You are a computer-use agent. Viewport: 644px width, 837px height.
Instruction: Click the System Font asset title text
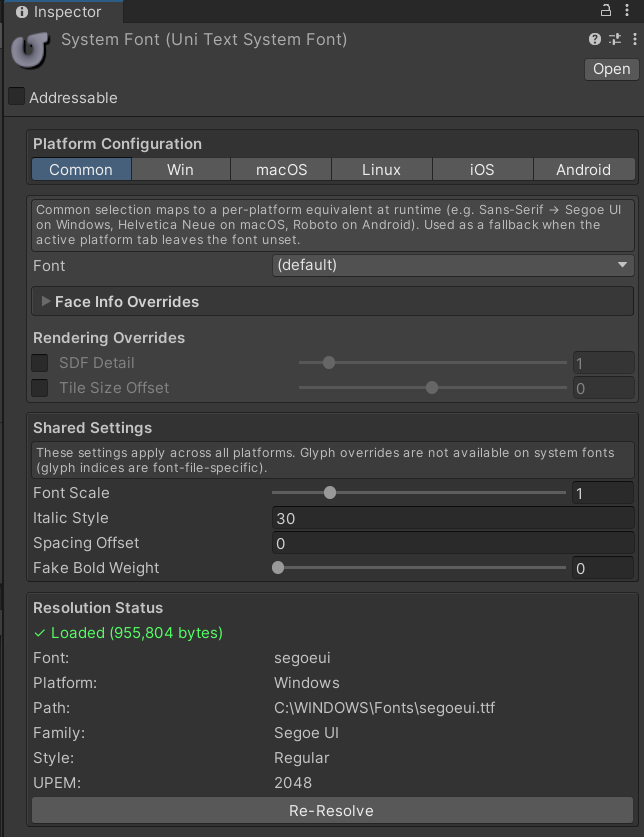pyautogui.click(x=204, y=40)
